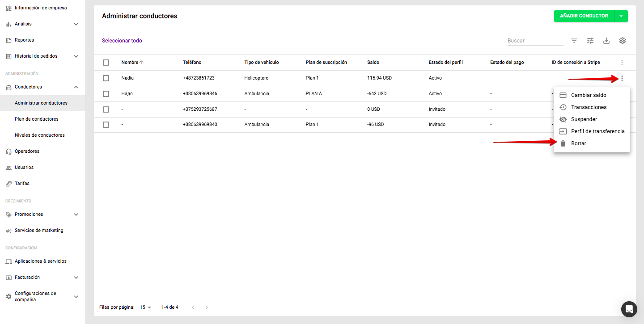The image size is (644, 324).
Task: Open the column tune settings icon
Action: 590,41
